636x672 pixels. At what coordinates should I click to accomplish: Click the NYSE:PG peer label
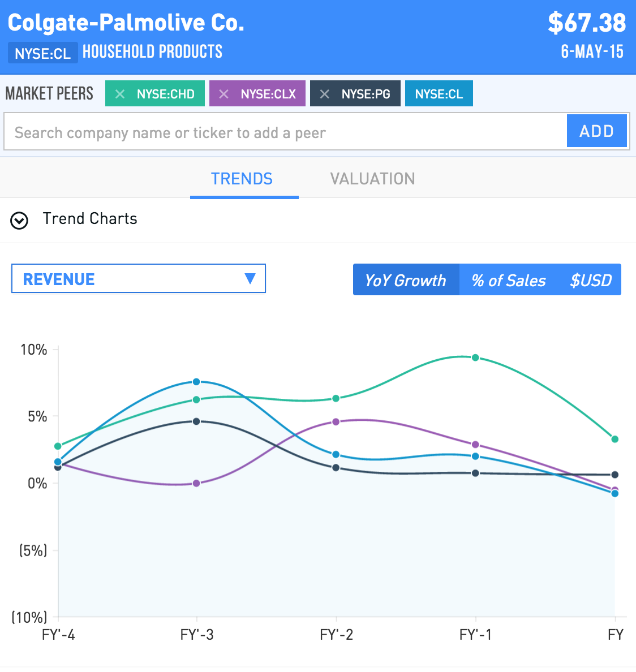[x=366, y=94]
